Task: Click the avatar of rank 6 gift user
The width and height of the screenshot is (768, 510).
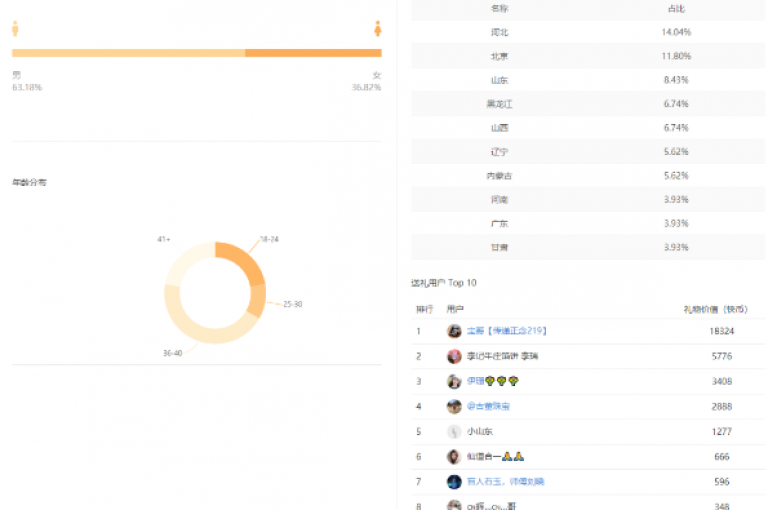Action: tap(454, 457)
